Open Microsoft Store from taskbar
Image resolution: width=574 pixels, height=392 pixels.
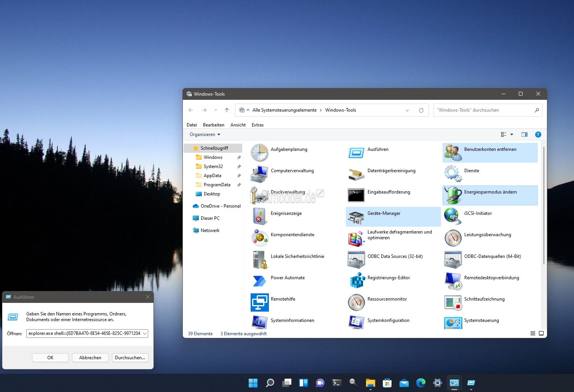click(387, 383)
